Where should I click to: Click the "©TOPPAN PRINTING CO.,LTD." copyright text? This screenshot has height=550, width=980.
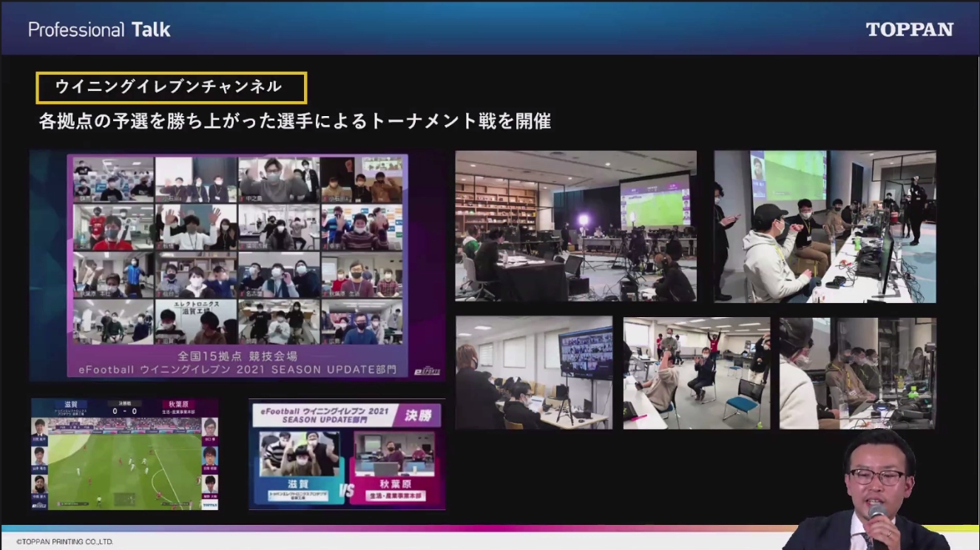point(64,542)
